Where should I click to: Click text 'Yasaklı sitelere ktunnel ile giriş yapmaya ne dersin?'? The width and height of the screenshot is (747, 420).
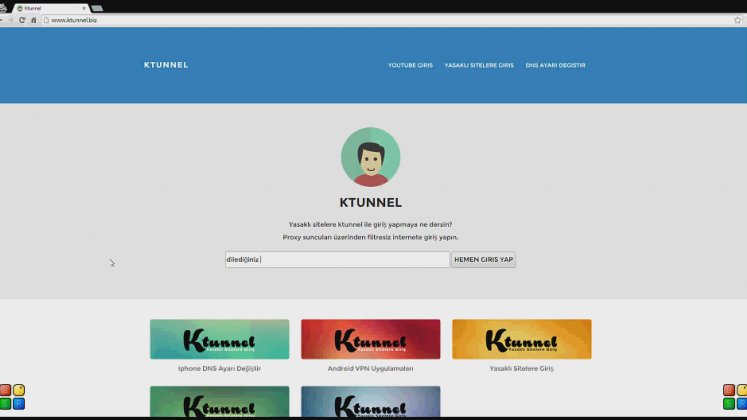click(371, 224)
